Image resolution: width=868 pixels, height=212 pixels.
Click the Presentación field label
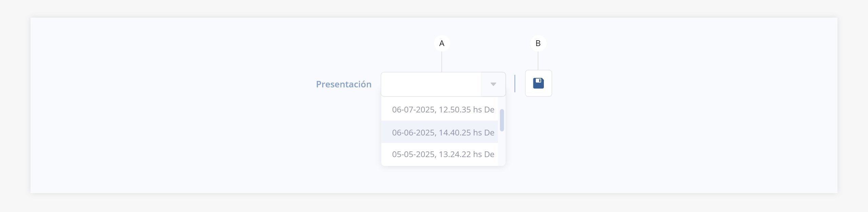[343, 84]
